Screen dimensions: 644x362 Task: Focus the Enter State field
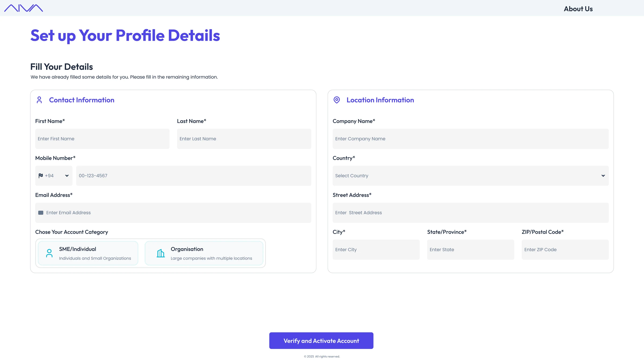tap(470, 249)
